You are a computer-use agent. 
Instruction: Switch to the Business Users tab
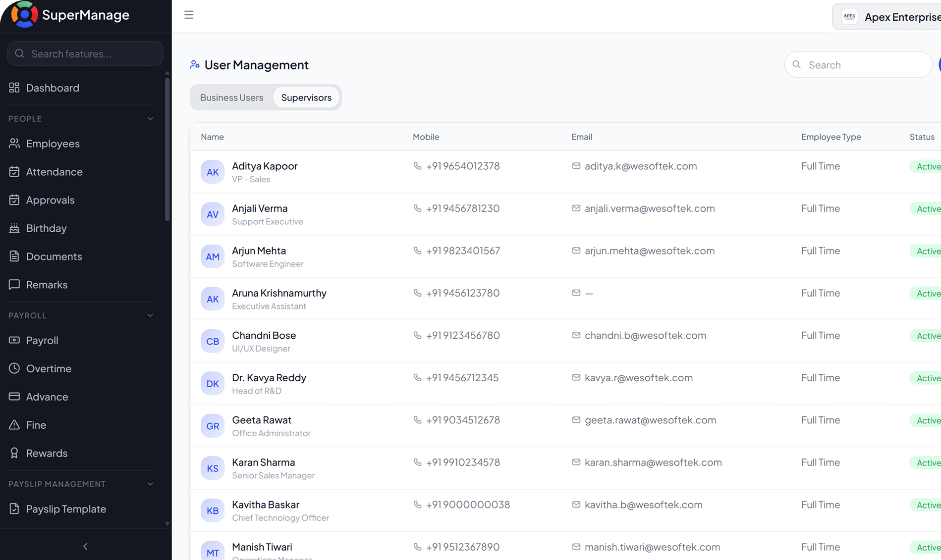(x=231, y=98)
